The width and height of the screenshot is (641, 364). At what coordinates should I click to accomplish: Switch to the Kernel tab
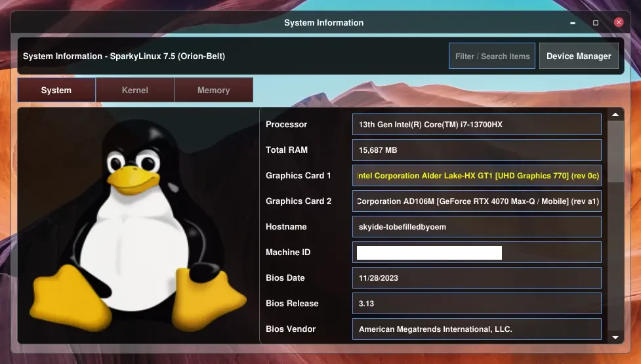tap(135, 90)
